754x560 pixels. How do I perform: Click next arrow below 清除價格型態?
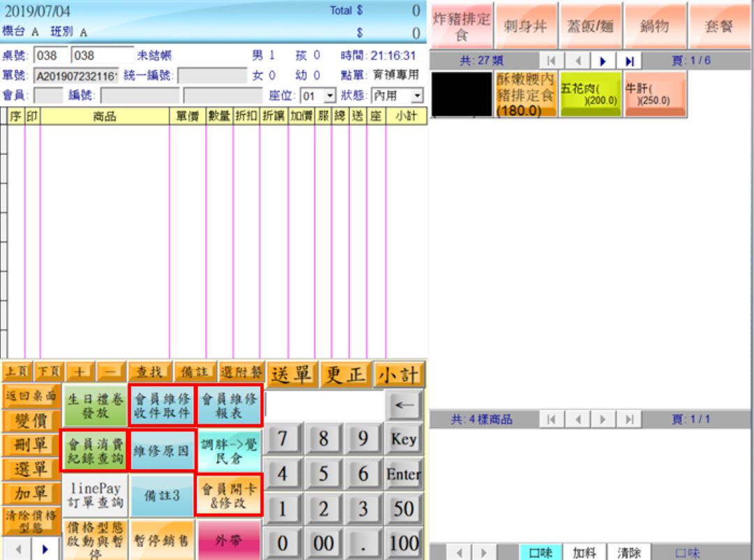point(45,550)
